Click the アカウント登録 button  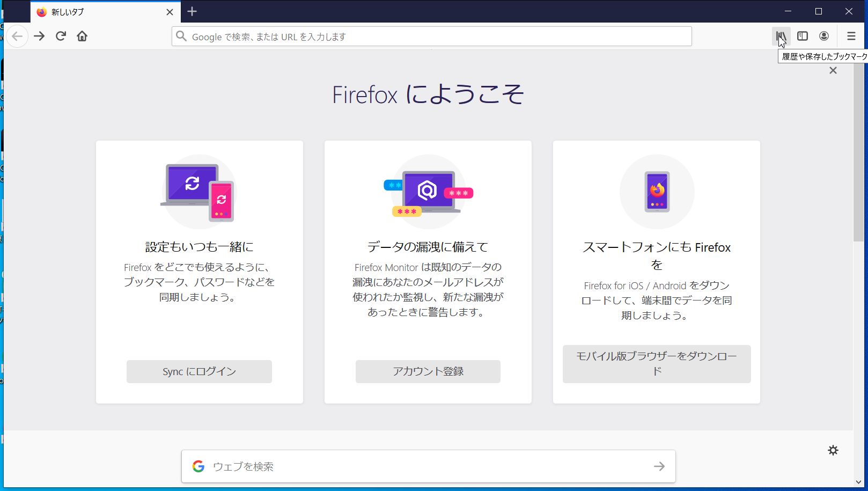click(428, 371)
